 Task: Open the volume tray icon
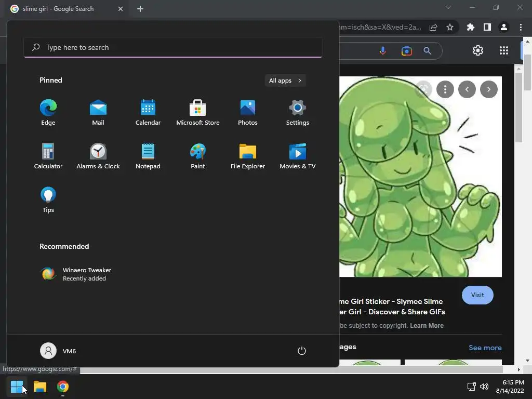coord(484,387)
